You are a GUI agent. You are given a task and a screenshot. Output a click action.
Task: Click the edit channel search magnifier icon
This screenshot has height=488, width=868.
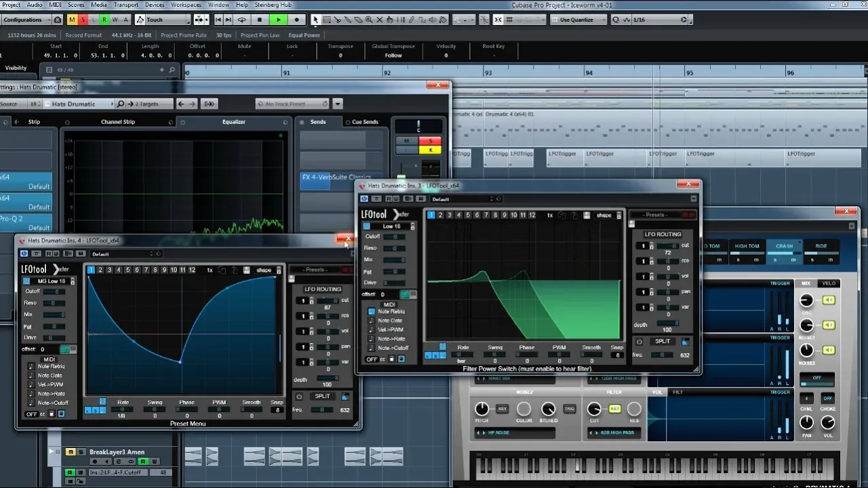pos(121,104)
